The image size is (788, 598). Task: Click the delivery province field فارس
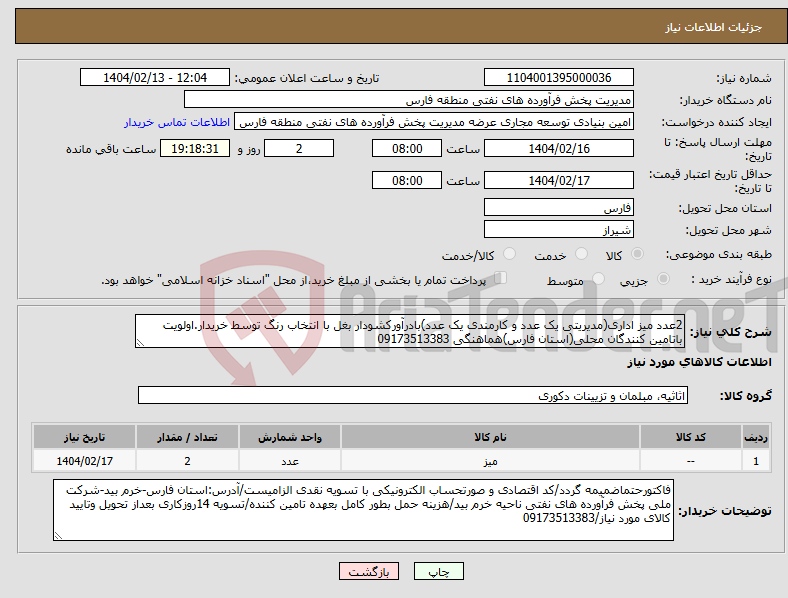[559, 207]
